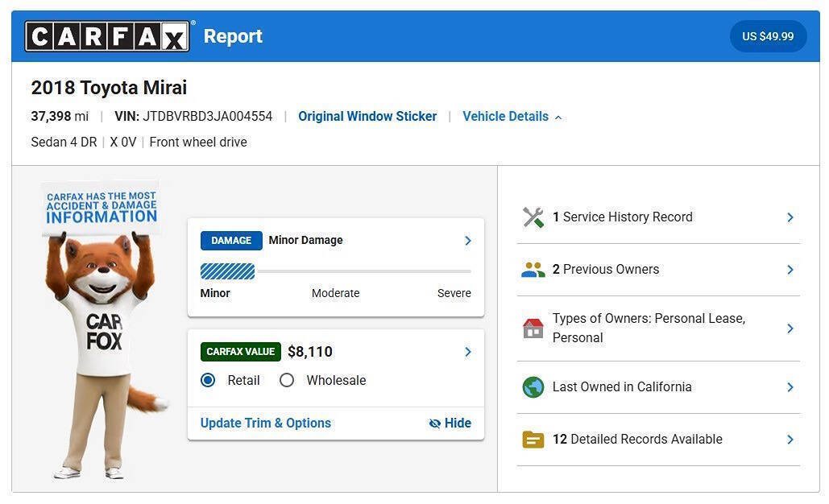The height and width of the screenshot is (504, 829).
Task: Open Last Owned in California chevron
Action: pos(790,387)
